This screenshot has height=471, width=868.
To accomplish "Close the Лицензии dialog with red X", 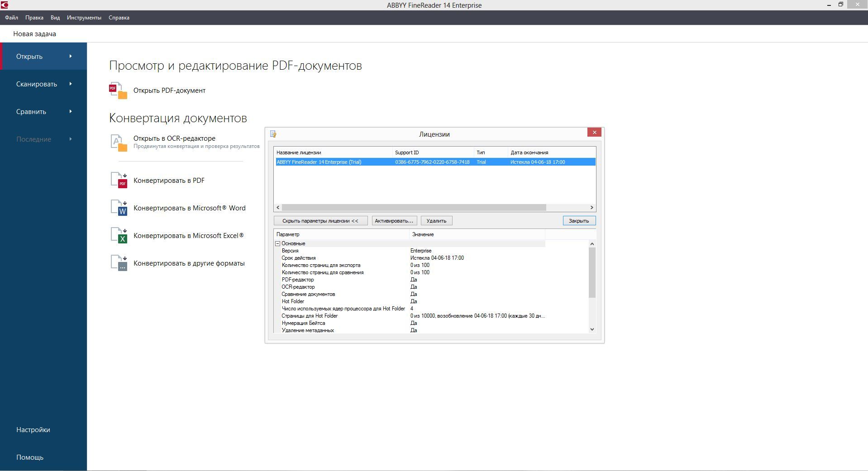I will click(x=594, y=132).
